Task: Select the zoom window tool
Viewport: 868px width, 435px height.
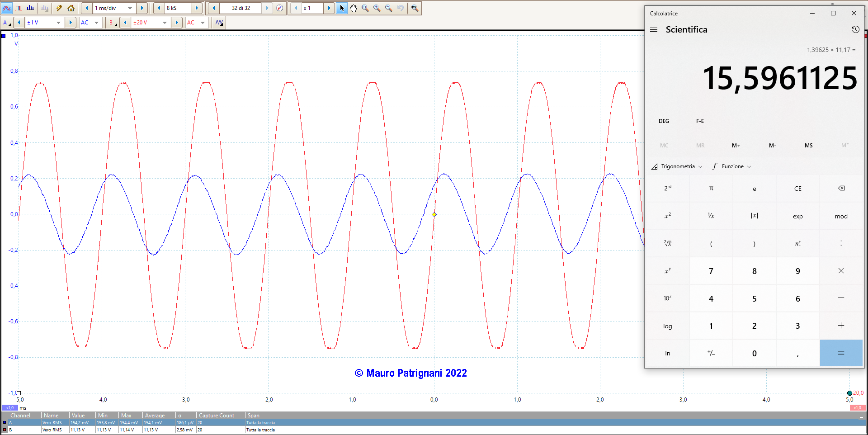Action: (365, 8)
